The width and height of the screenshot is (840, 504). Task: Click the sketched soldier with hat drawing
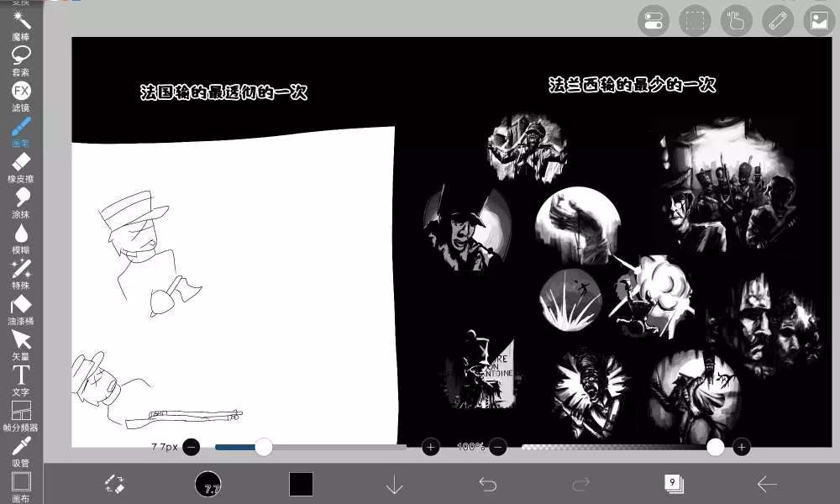click(149, 253)
